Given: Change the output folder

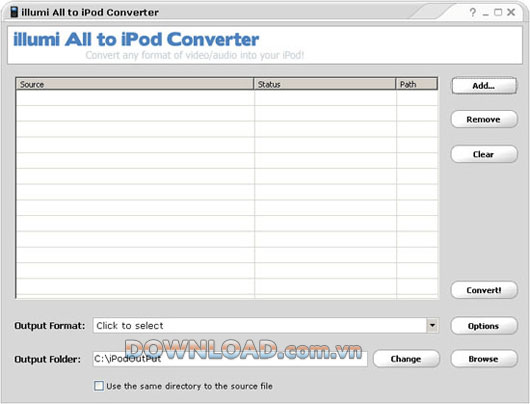Looking at the screenshot, I should click(406, 359).
